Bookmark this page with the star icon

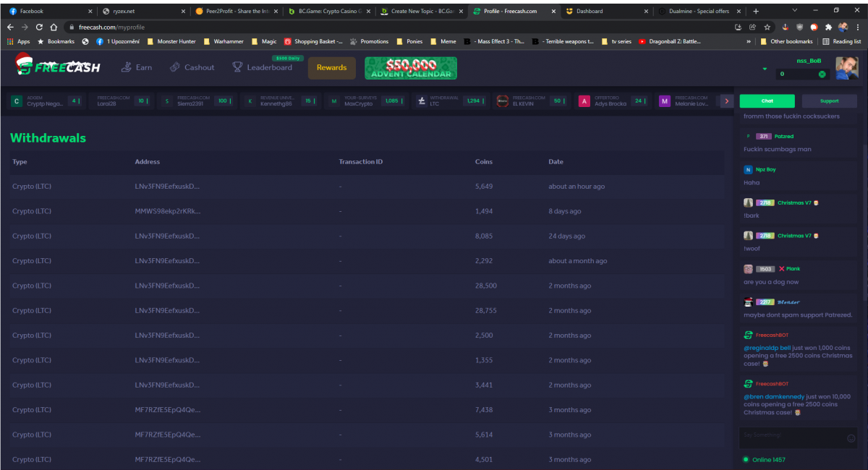766,27
